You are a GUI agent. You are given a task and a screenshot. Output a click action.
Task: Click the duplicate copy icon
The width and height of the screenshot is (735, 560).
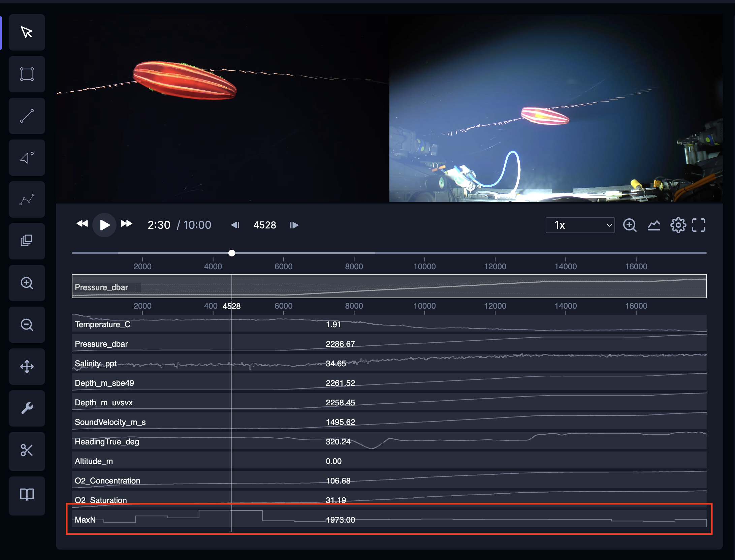tap(27, 241)
